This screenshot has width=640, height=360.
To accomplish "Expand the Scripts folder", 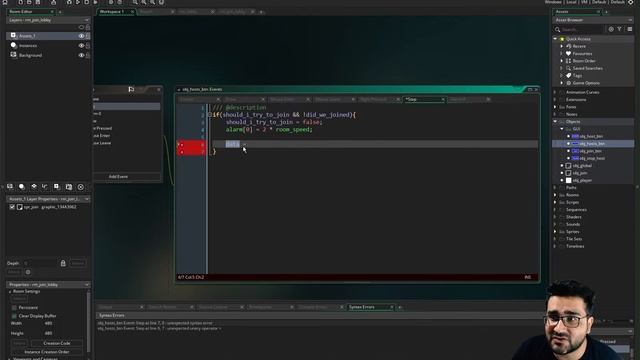I will pos(555,202).
